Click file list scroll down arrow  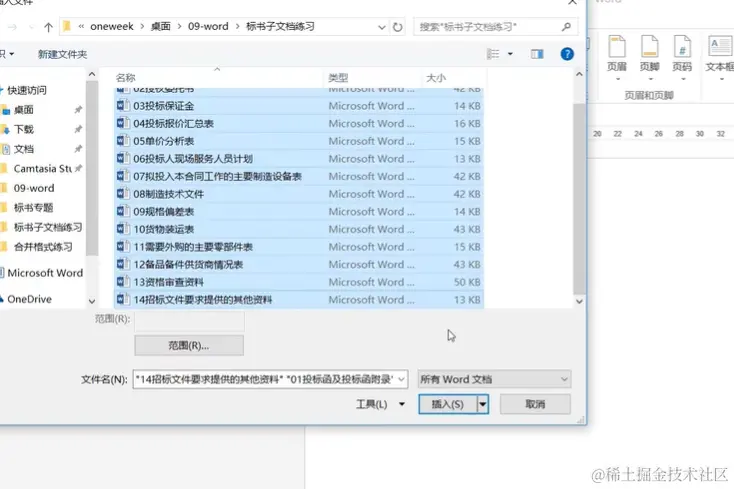pos(579,302)
